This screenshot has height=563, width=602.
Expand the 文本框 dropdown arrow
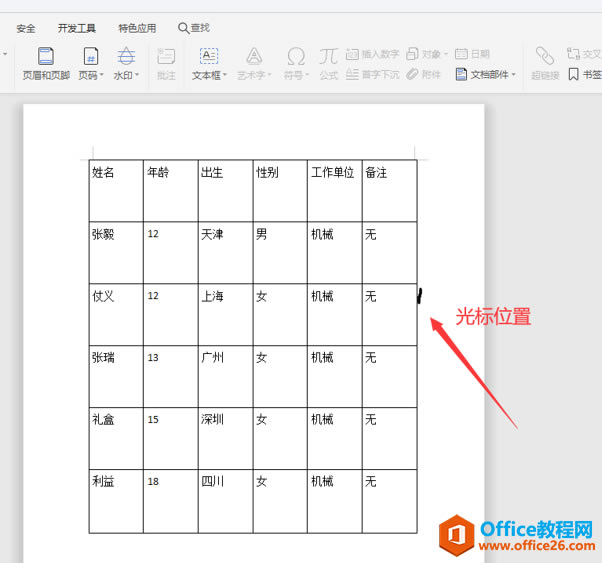[225, 75]
